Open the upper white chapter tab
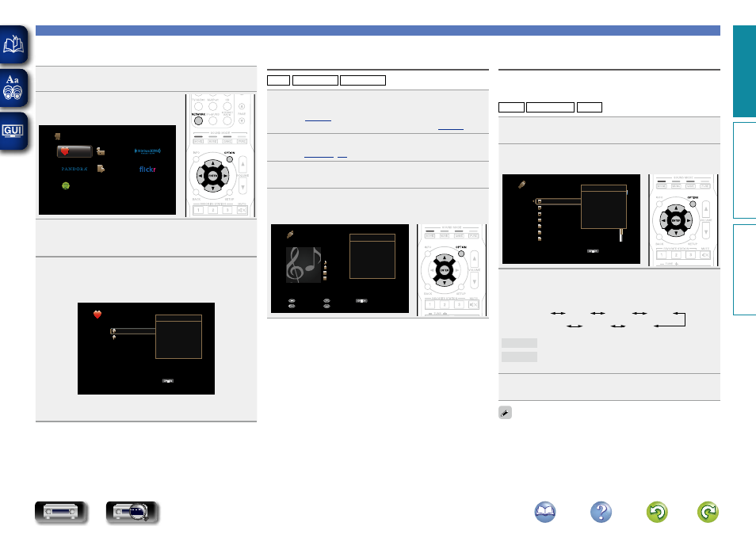Image resolution: width=756 pixels, height=534 pixels. [744, 170]
